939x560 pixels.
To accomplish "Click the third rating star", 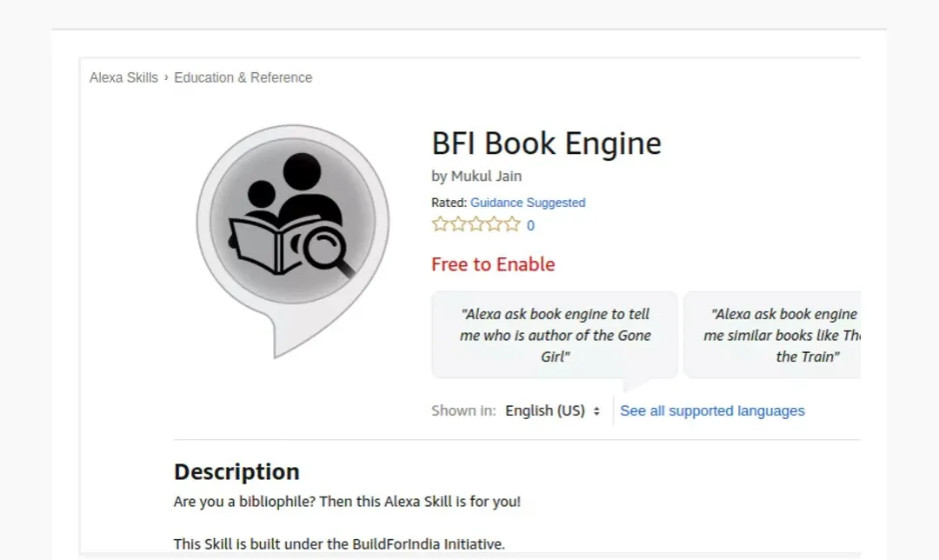I will pos(476,224).
